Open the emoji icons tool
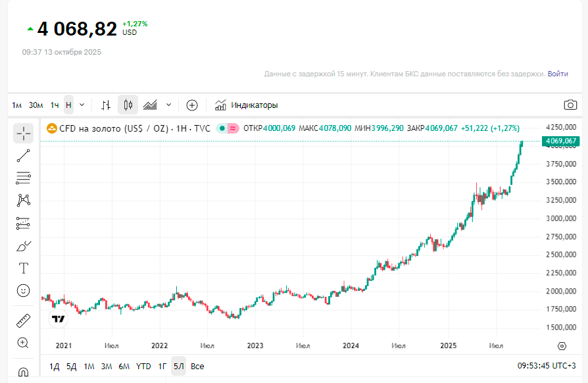The width and height of the screenshot is (588, 383). (x=24, y=290)
